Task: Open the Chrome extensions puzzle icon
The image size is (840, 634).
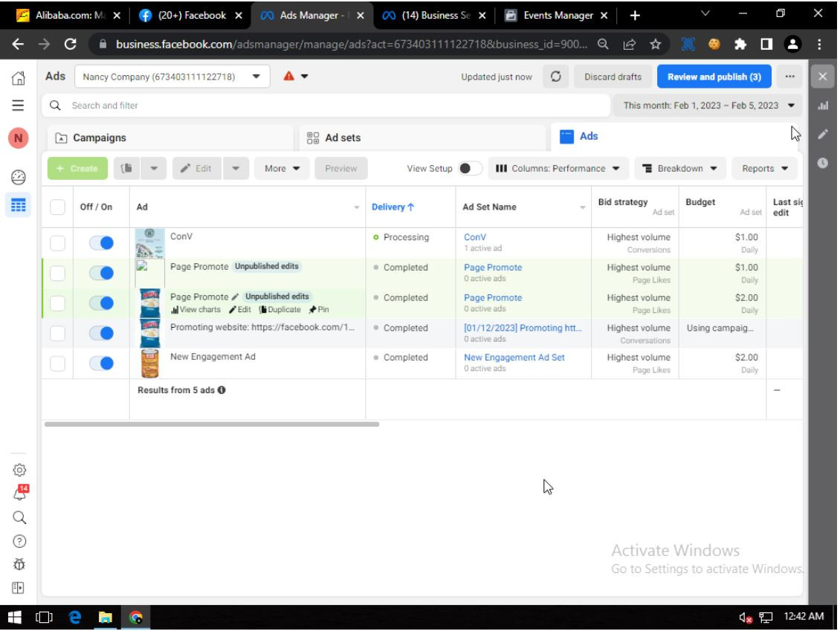Action: coord(742,45)
